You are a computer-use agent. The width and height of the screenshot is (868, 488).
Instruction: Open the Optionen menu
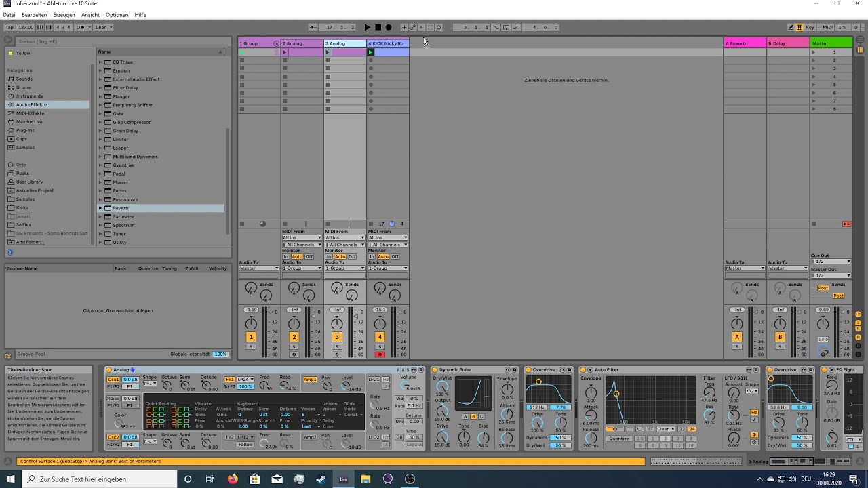click(x=117, y=14)
